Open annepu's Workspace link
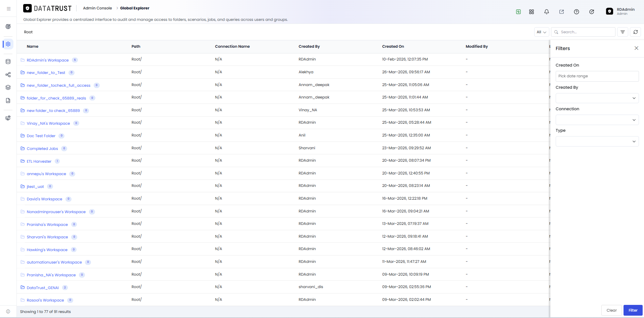Screen dimensions: 644x318 point(46,174)
